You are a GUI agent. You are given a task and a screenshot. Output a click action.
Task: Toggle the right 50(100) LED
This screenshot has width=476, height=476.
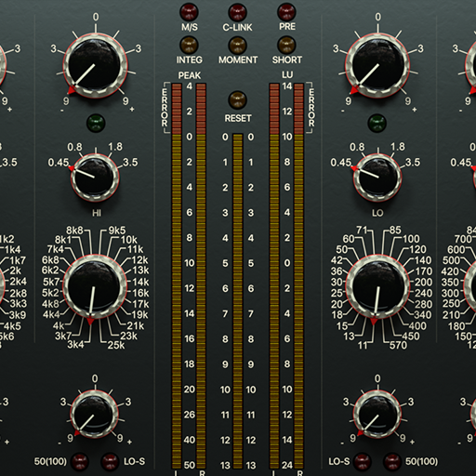(x=392, y=461)
